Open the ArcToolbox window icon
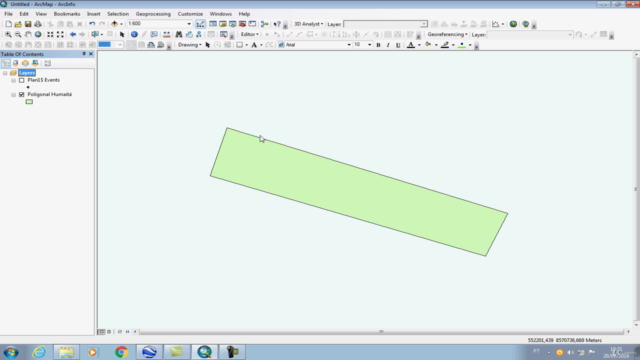Screen dimensions: 640x360 tap(242, 24)
